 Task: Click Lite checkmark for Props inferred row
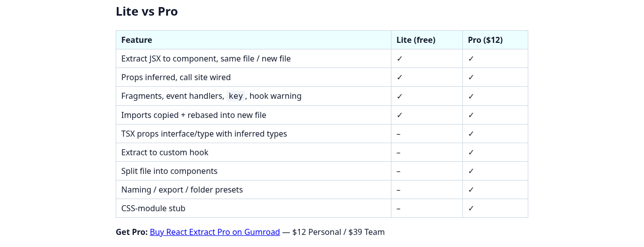[399, 77]
